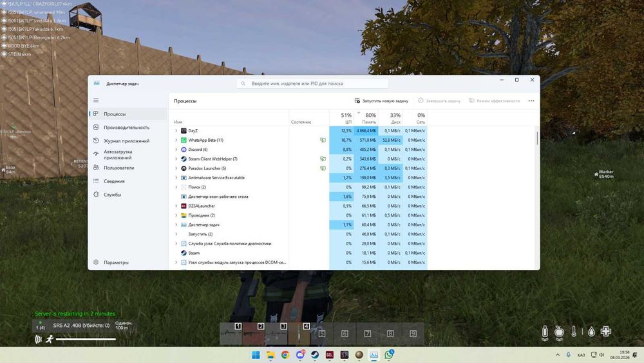Open the Автозагрузка приложений tab

(128, 155)
